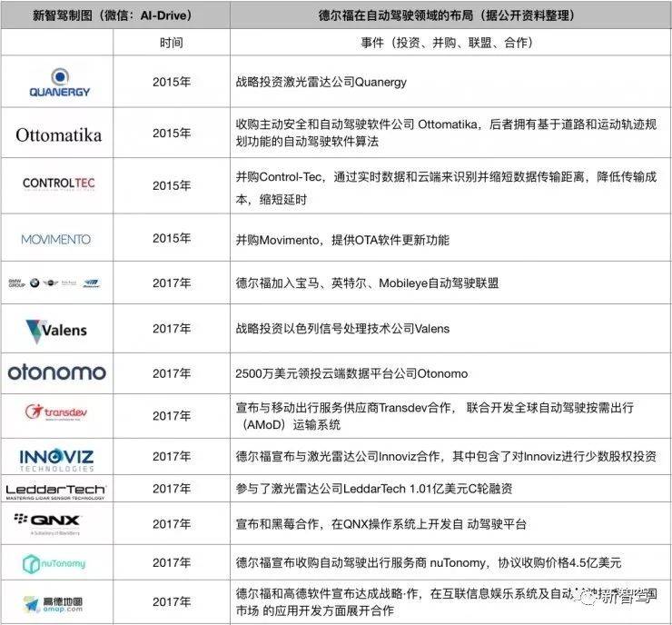Screen dimensions: 672x625
Task: Click text 德尔福加入宝马、英特尔、Mobileye自动驾驶联盟
Action: 367,283
